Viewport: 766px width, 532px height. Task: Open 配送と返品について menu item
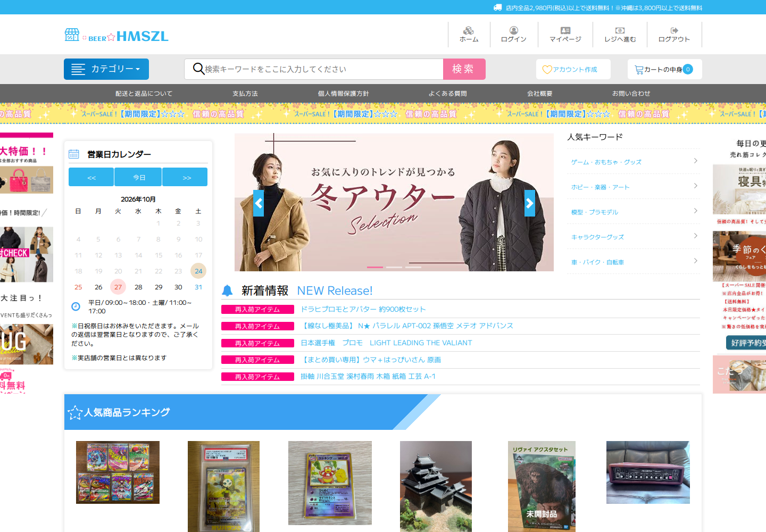(144, 94)
